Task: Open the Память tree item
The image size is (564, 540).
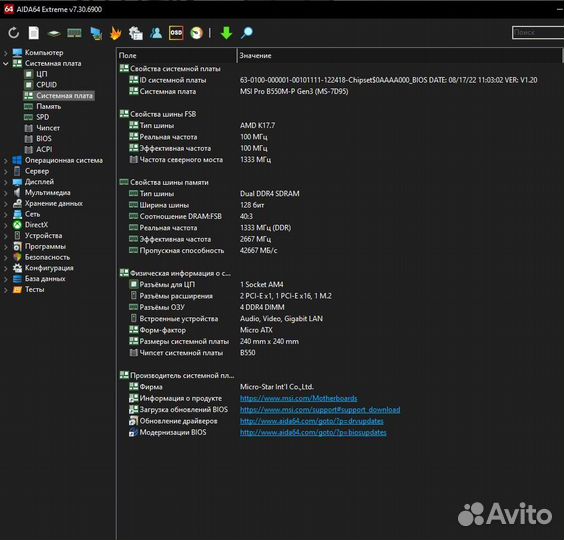Action: 49,106
